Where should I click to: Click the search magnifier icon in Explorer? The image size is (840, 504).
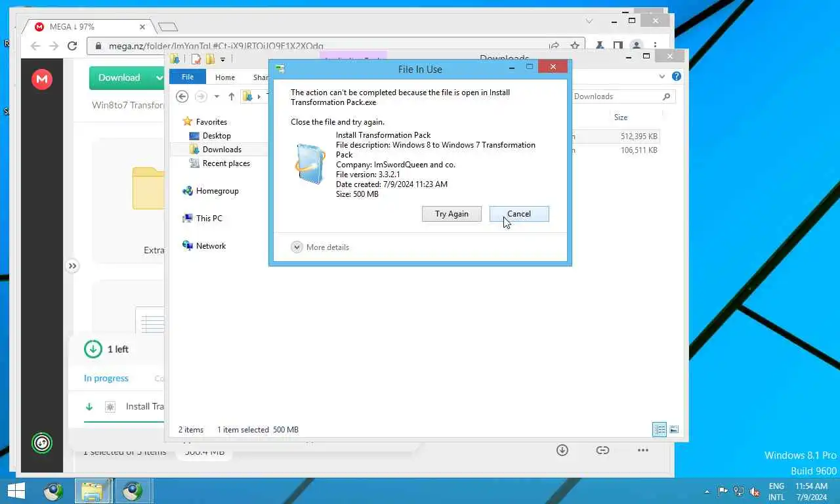coord(667,96)
